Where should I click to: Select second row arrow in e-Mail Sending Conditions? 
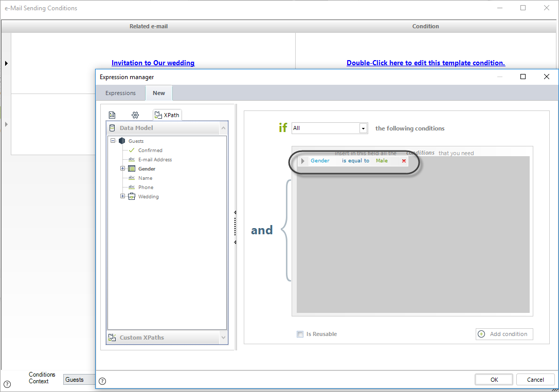(x=6, y=124)
